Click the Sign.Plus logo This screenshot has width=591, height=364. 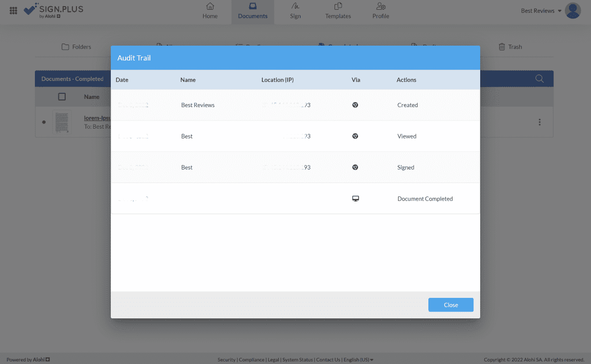tap(53, 10)
